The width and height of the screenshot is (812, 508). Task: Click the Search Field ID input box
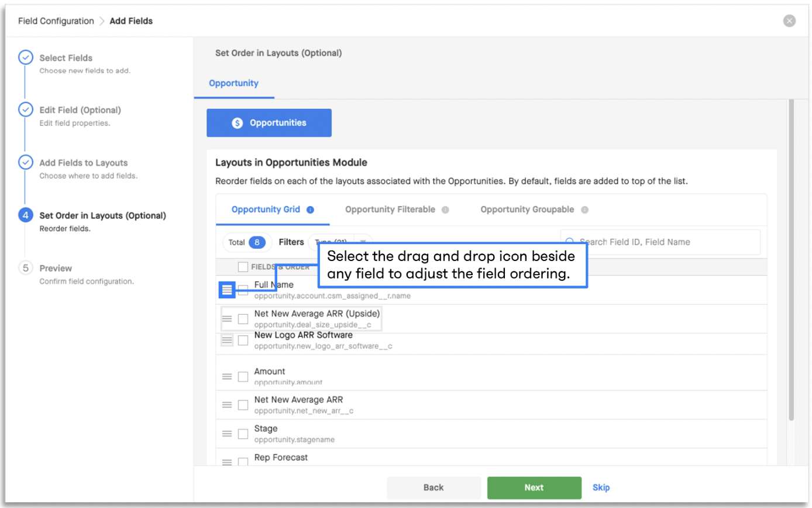coord(660,242)
